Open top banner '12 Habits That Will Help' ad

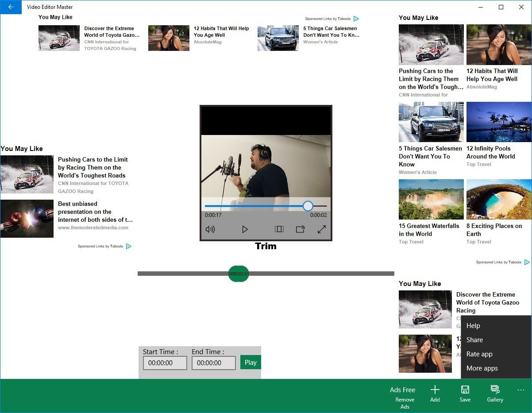coord(221,31)
